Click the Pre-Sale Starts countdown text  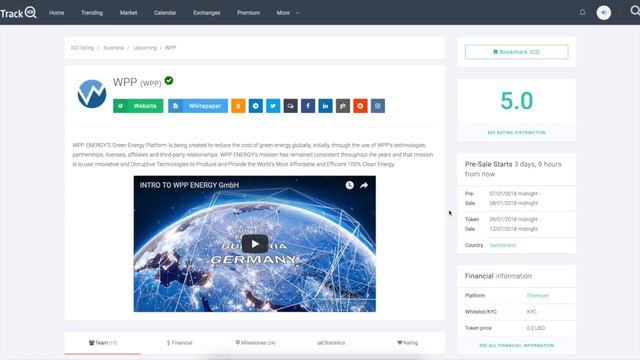coord(513,169)
